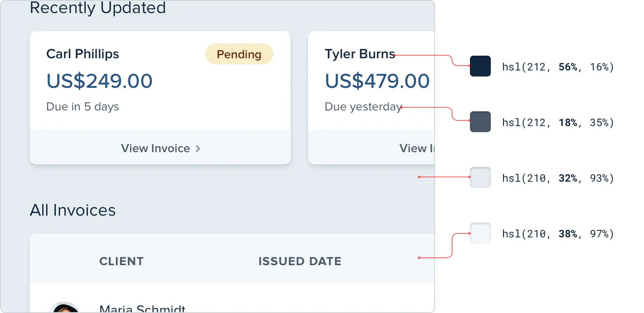Click the US$249.00 invoice amount
Viewport: 644px width, 313px height.
point(100,81)
